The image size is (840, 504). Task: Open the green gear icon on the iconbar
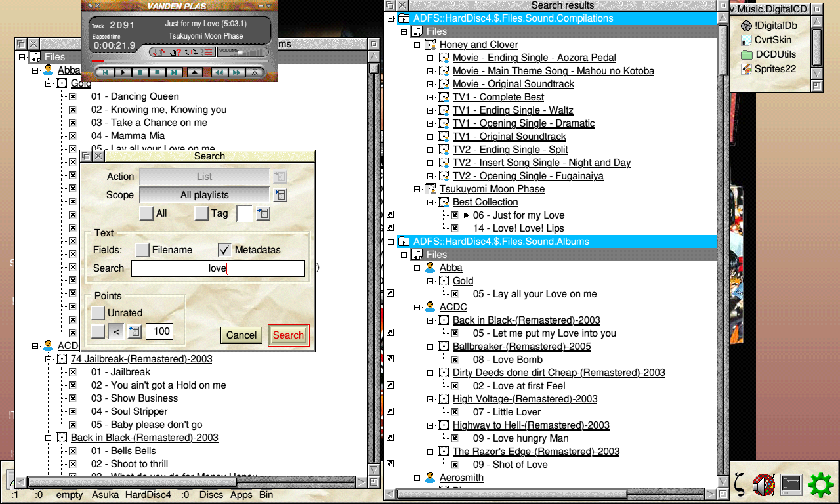[x=820, y=485]
